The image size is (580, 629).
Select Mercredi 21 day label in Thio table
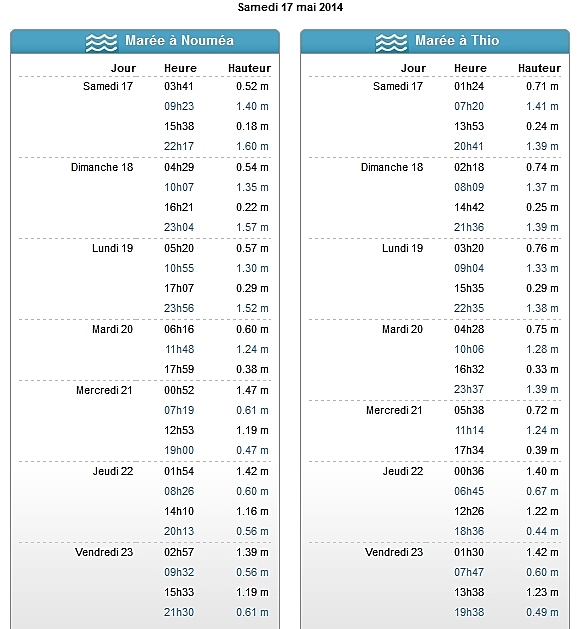click(394, 410)
